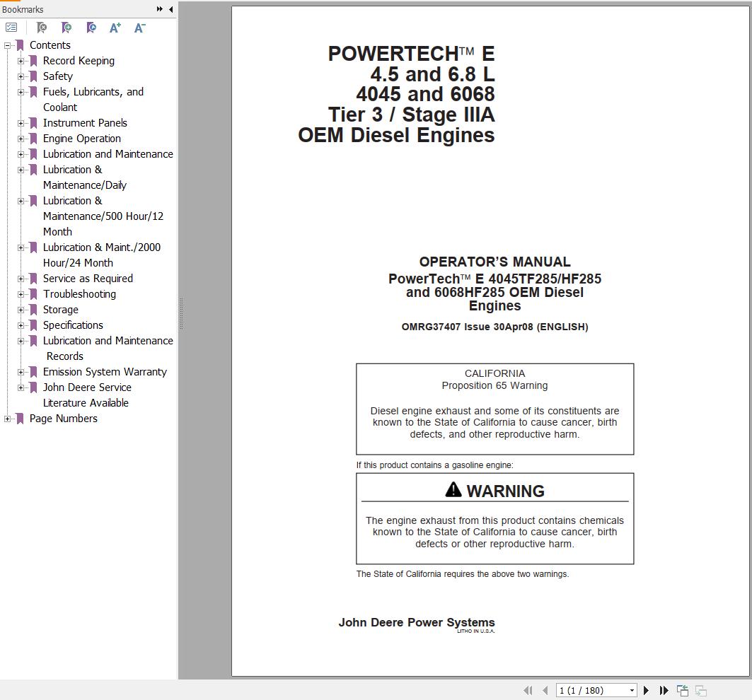Viewport: 752px width, 700px height.
Task: Expand the Troubleshooting bookmark
Action: 21,294
